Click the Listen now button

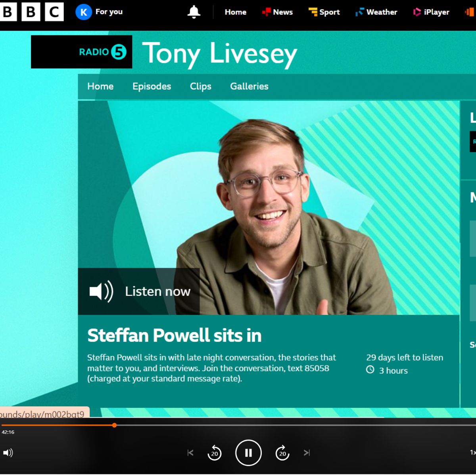pos(139,292)
